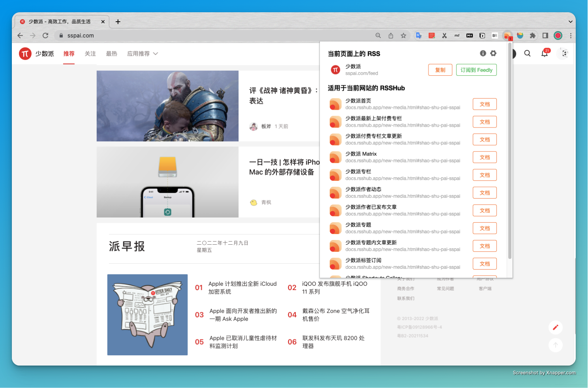
Task: Expand the 应用推荐 dropdown menu
Action: (x=142, y=53)
